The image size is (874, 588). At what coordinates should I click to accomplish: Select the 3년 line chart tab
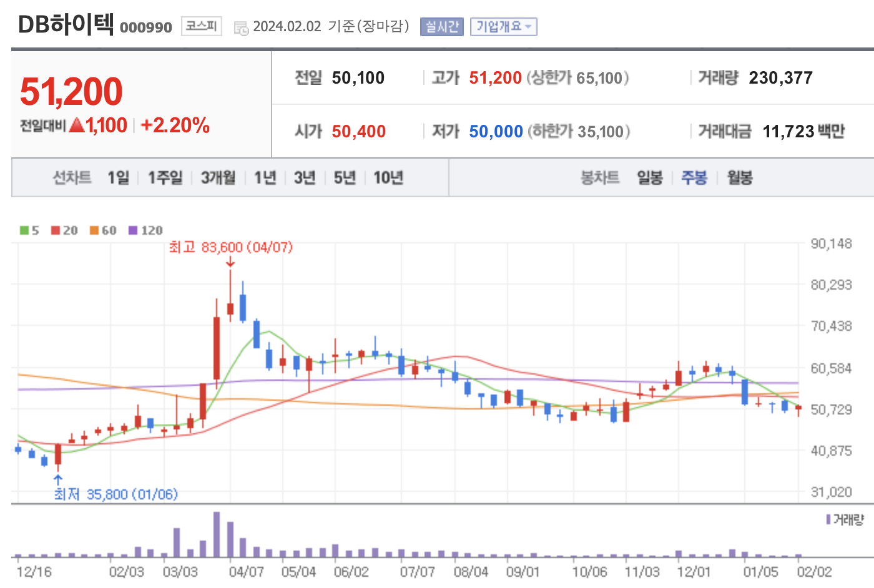[x=305, y=178]
